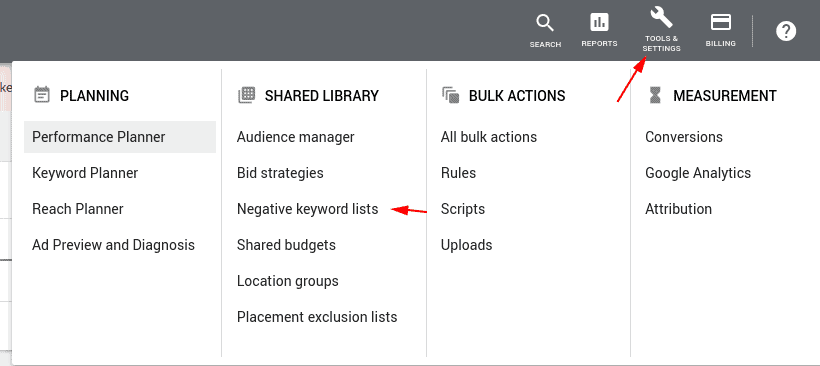Viewport: 820px width, 366px height.
Task: Open All bulk actions
Action: tap(489, 137)
